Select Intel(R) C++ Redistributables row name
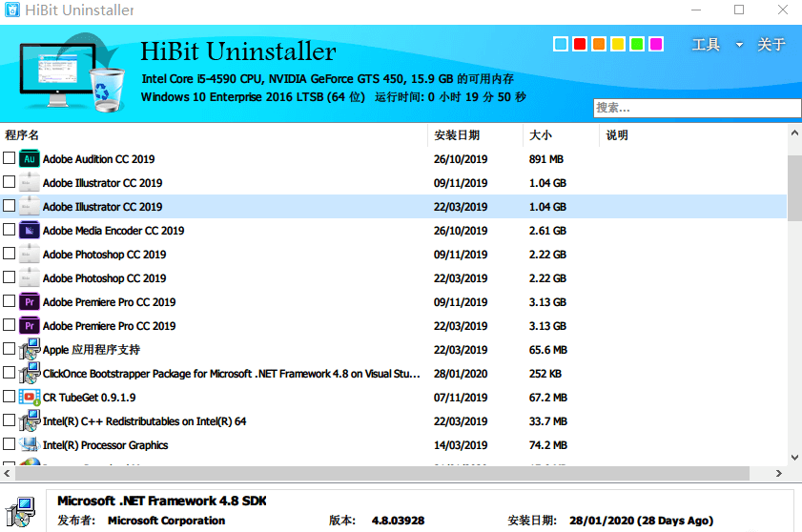Image resolution: width=802 pixels, height=532 pixels. tap(145, 421)
